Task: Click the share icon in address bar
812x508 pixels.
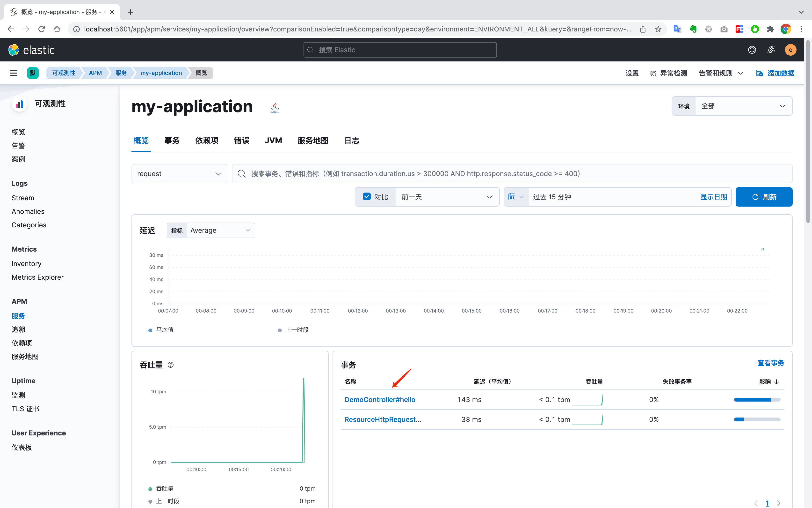Action: 643,29
